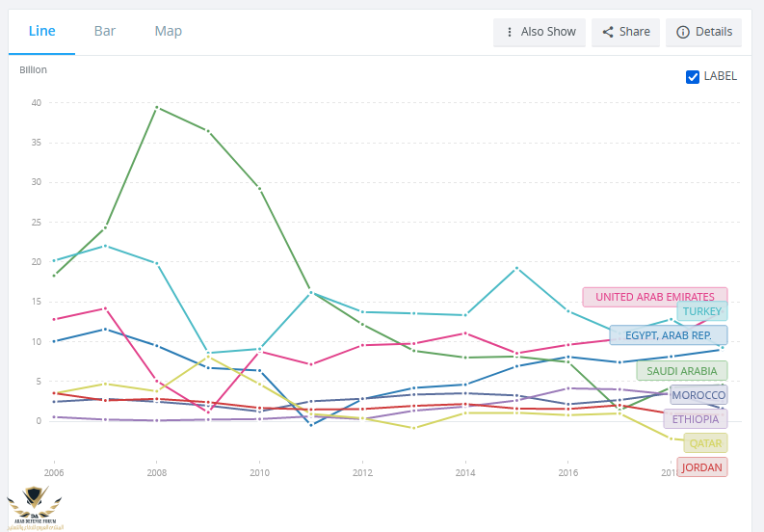Click the share icon
Viewport: 764px width, 532px height.
(608, 32)
